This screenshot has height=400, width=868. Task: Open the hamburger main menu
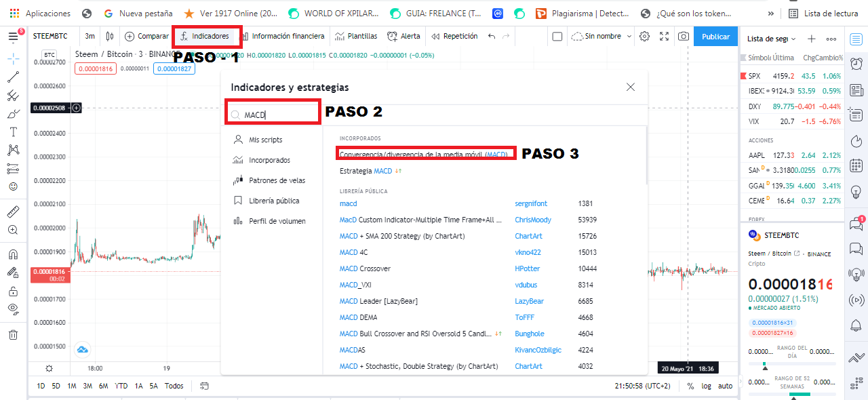pos(13,36)
